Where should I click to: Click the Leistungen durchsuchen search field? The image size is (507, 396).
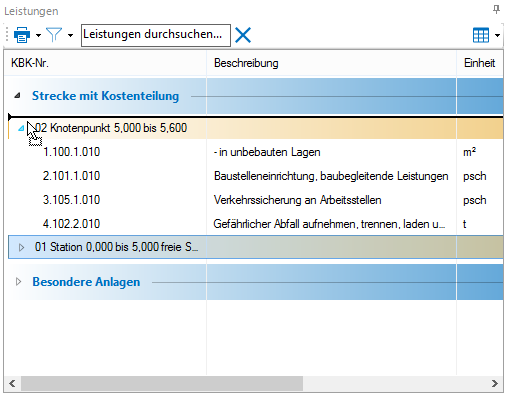156,35
